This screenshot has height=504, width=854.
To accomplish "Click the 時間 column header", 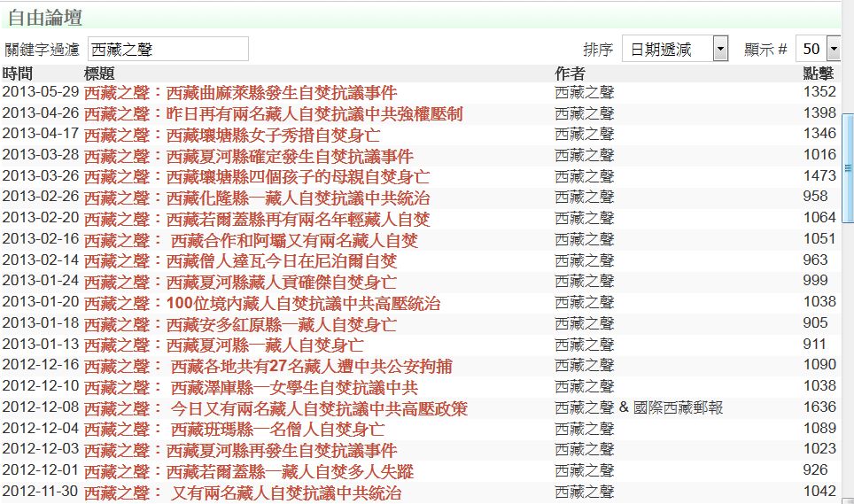I will [18, 74].
